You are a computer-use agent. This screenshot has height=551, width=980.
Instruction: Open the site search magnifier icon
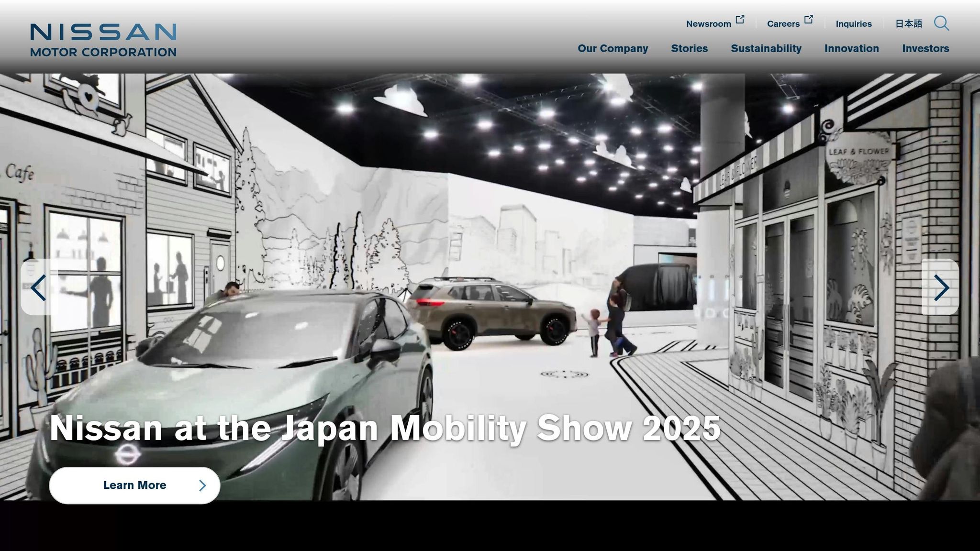coord(941,23)
